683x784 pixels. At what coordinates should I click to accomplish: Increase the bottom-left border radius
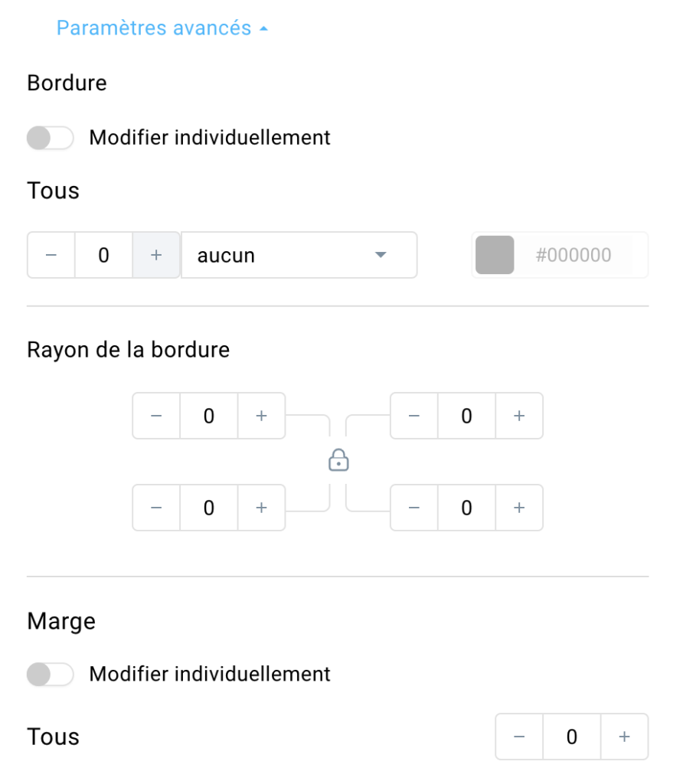click(262, 508)
